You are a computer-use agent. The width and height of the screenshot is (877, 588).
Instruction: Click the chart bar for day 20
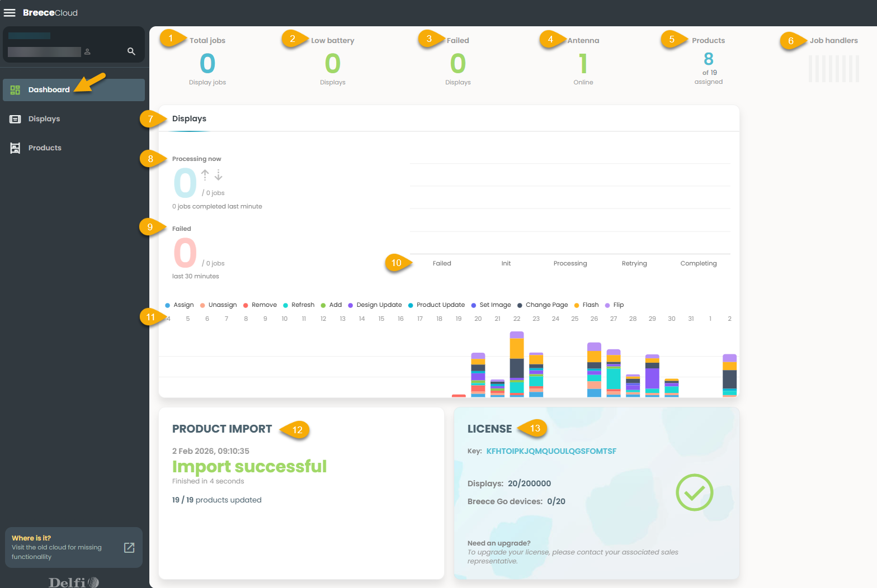(478, 375)
